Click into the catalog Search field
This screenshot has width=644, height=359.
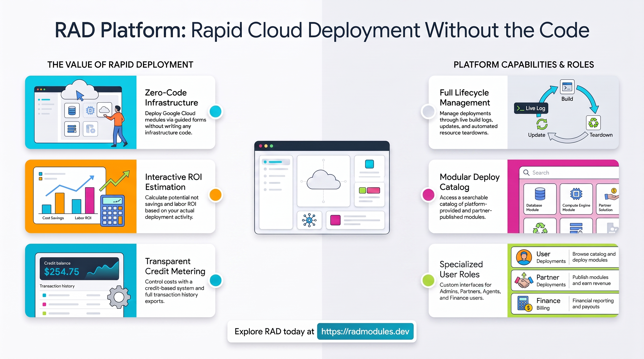click(569, 172)
